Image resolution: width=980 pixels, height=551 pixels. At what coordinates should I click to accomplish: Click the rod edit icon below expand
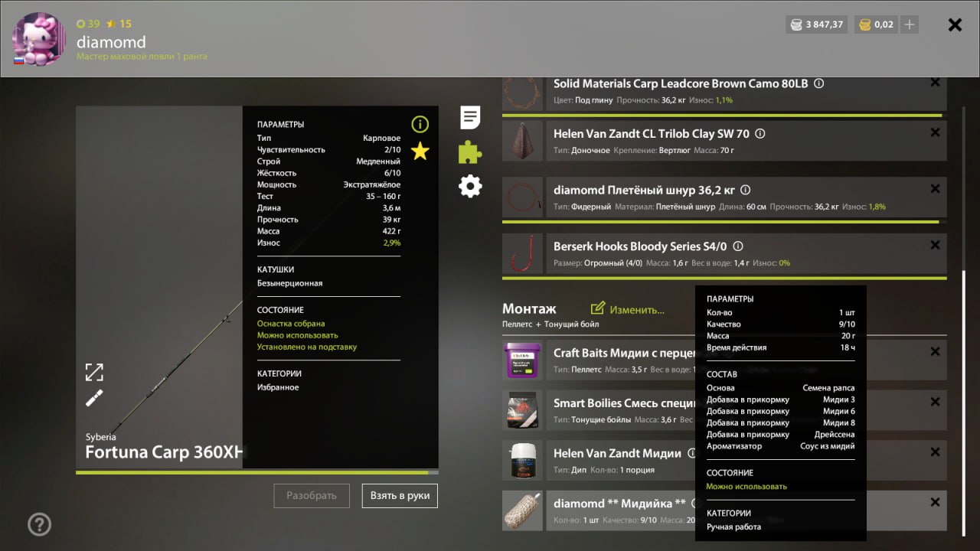(94, 398)
